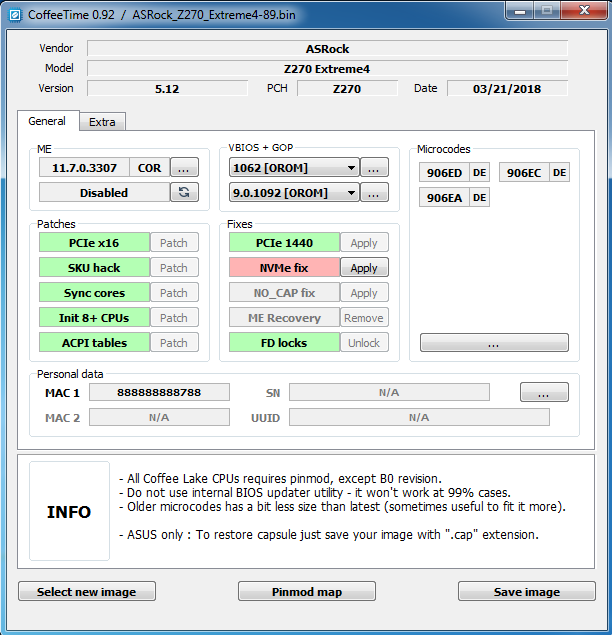Screen dimensions: 612x635
Task: Click the PCH field Z270
Action: tap(347, 88)
